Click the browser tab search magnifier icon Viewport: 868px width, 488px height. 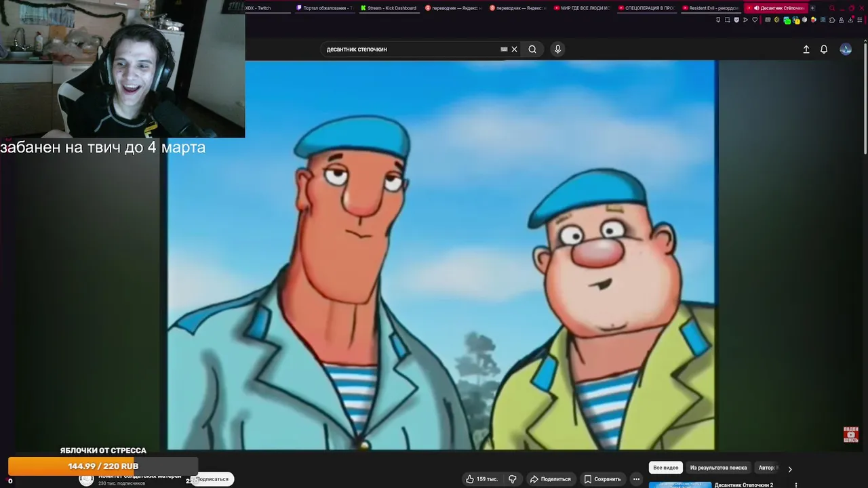coord(832,8)
